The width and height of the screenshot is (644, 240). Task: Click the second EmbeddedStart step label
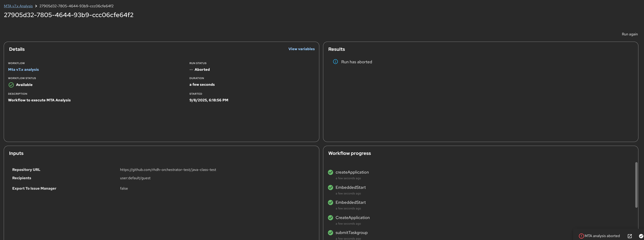pos(350,202)
